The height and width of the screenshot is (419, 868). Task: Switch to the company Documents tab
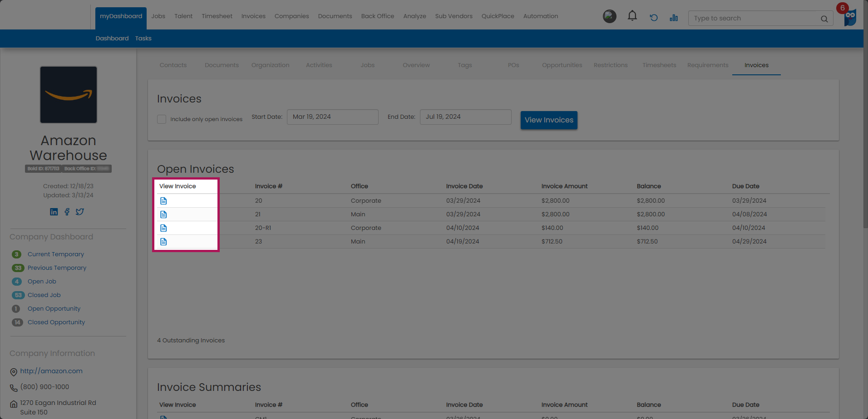(x=222, y=65)
